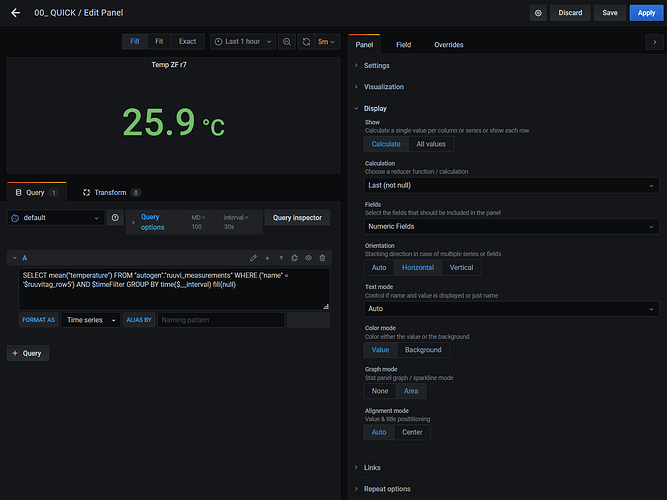667x500 pixels.
Task: Select All values under Show
Action: click(x=431, y=144)
